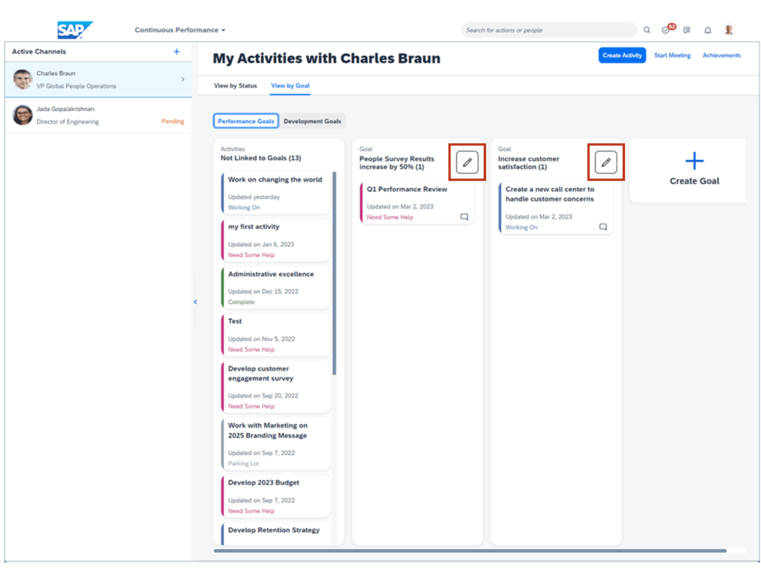Click the search magnifier icon
Viewport: 761px width, 577px height.
(x=647, y=30)
